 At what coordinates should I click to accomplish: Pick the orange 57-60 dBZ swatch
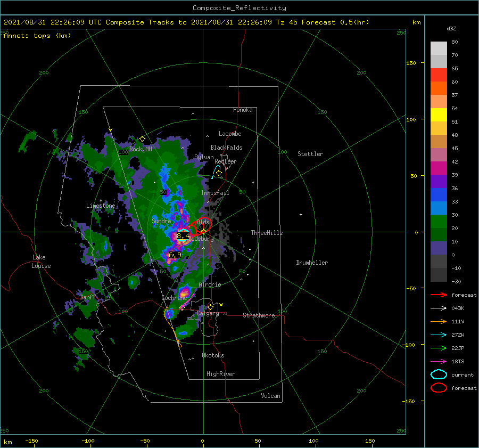pos(439,88)
